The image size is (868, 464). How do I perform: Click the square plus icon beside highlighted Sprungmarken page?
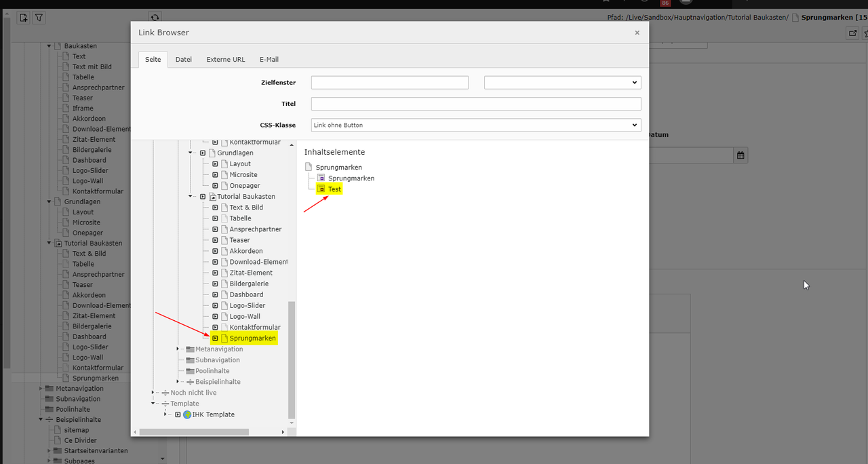pos(215,338)
